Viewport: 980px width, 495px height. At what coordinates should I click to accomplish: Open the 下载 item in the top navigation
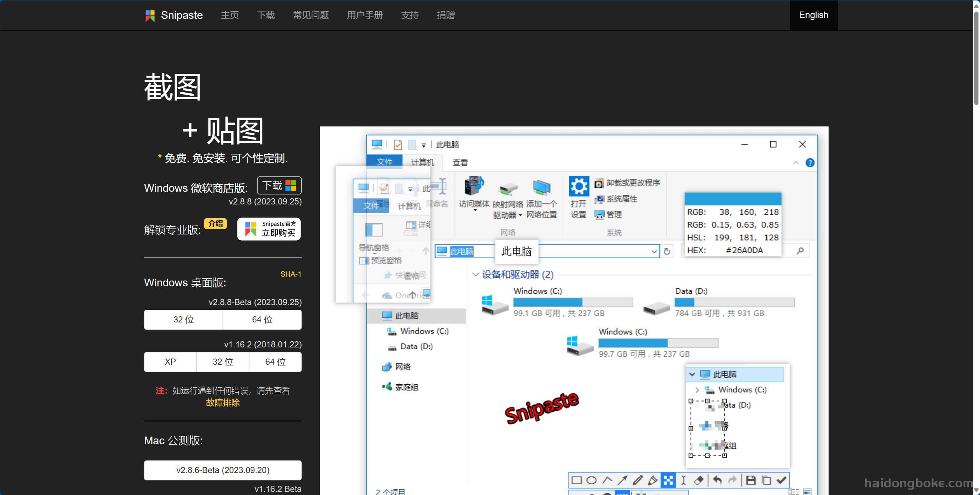coord(266,15)
